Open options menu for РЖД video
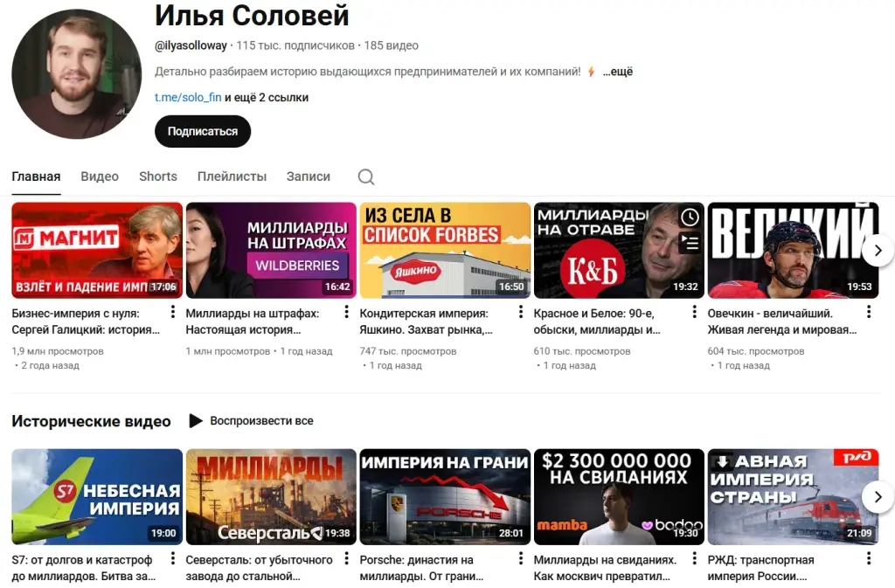 tap(868, 558)
